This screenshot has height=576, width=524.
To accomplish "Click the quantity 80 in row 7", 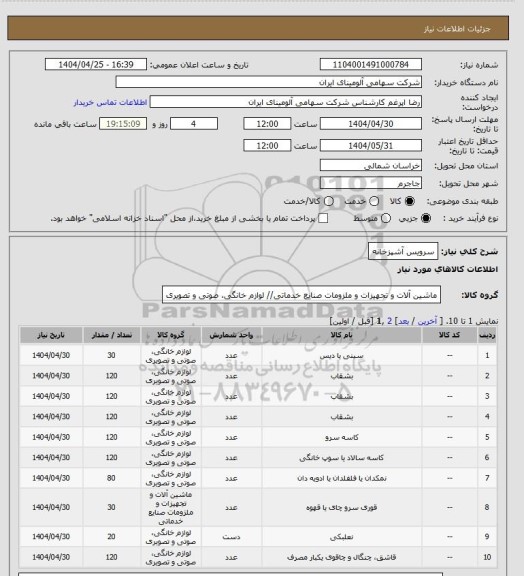I will tap(111, 478).
